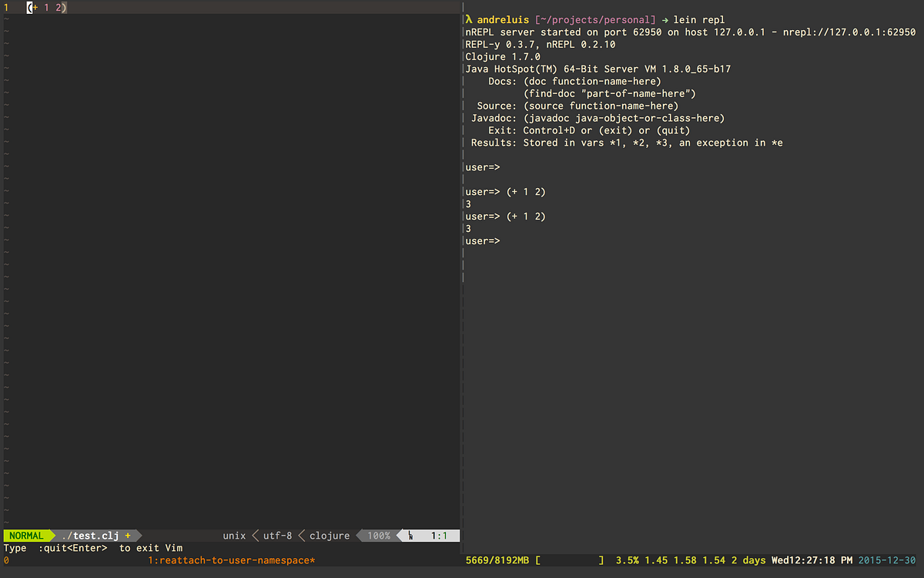Viewport: 924px width, 578px height.
Task: Click the NORMAL mode indicator in Vim statusline
Action: 28,536
